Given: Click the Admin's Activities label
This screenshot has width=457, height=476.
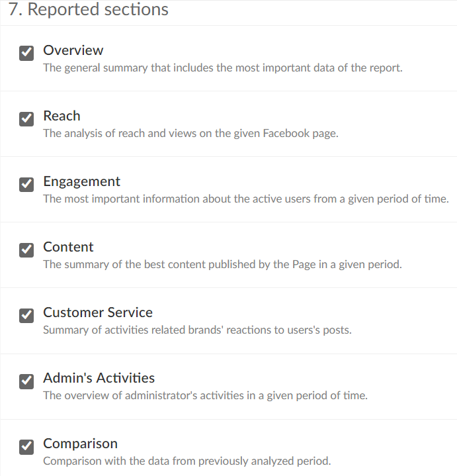Looking at the screenshot, I should 99,378.
